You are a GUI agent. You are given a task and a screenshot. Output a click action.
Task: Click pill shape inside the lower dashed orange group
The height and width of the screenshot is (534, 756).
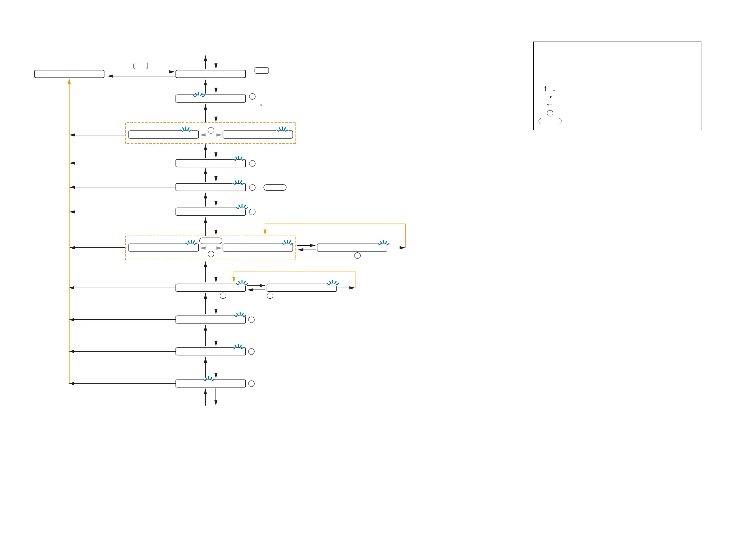click(x=211, y=241)
